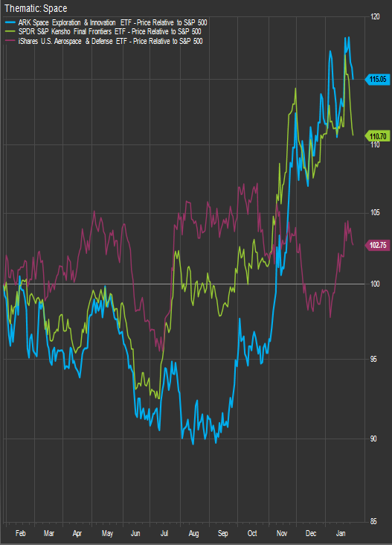
Task: Select the ARK Space Exploration & Innovation ETF legend label
Action: [x=112, y=23]
